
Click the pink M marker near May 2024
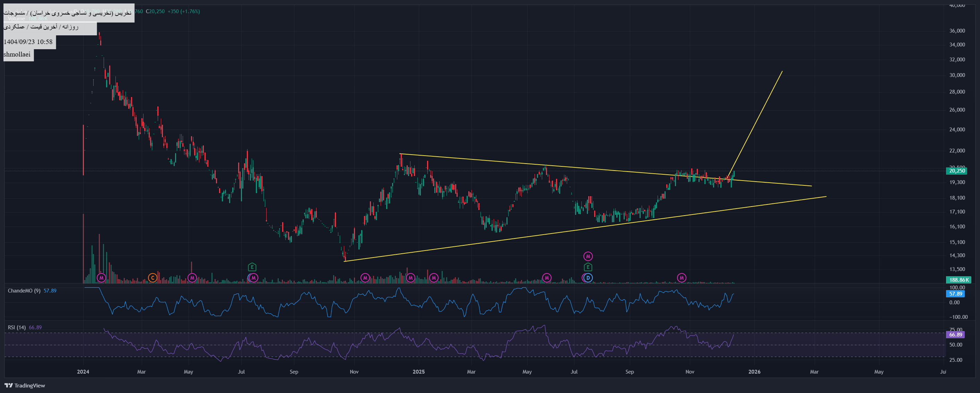point(192,278)
